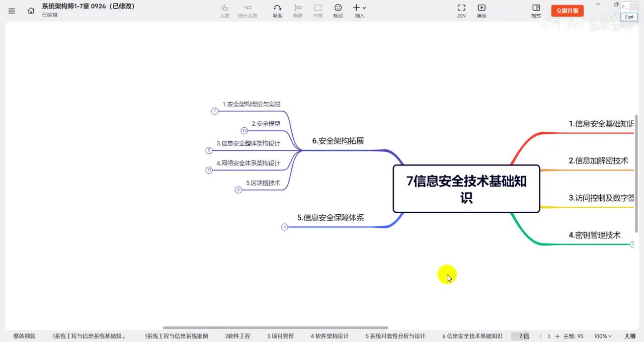Image resolution: width=644 pixels, height=342 pixels.
Task: Add a new sheet with plus icon
Action: [557, 336]
